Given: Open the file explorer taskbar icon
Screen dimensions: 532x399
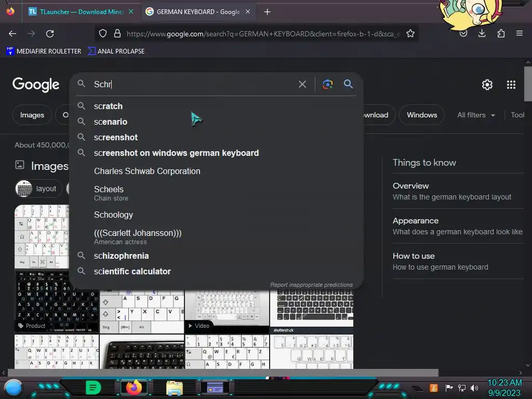Looking at the screenshot, I should point(175,388).
